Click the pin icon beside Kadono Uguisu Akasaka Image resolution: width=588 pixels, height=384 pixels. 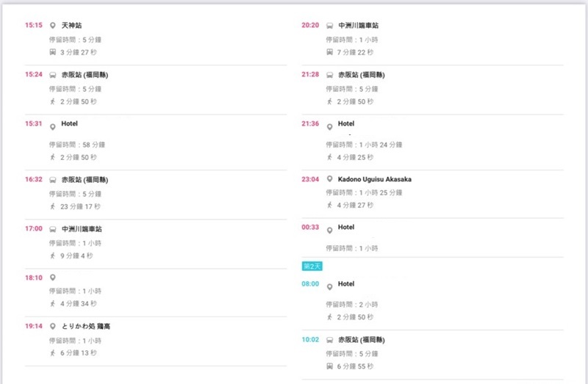[x=330, y=179]
